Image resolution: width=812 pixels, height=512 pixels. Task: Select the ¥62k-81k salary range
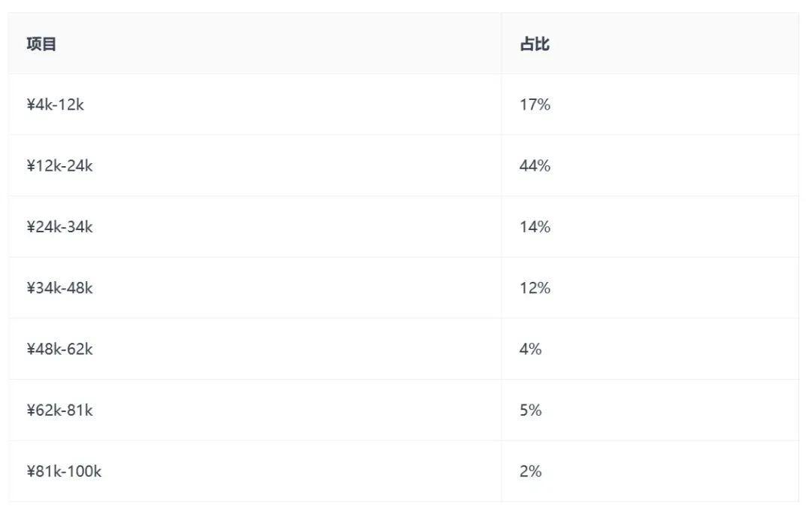pyautogui.click(x=59, y=410)
